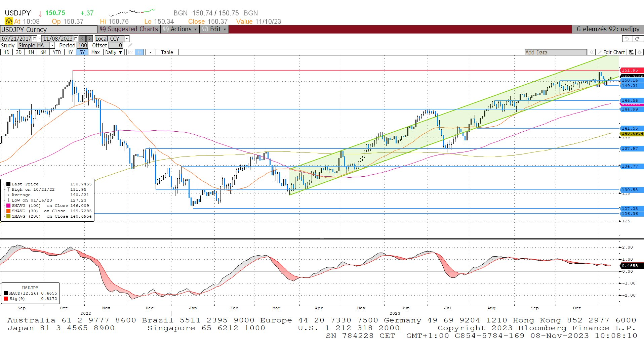Select the 1Y time range
Image resolution: width=644 pixels, height=353 pixels.
(70, 52)
